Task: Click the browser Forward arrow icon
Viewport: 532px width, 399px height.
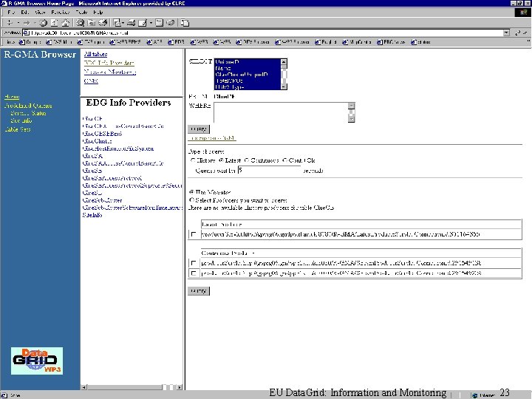Action: tap(27, 23)
